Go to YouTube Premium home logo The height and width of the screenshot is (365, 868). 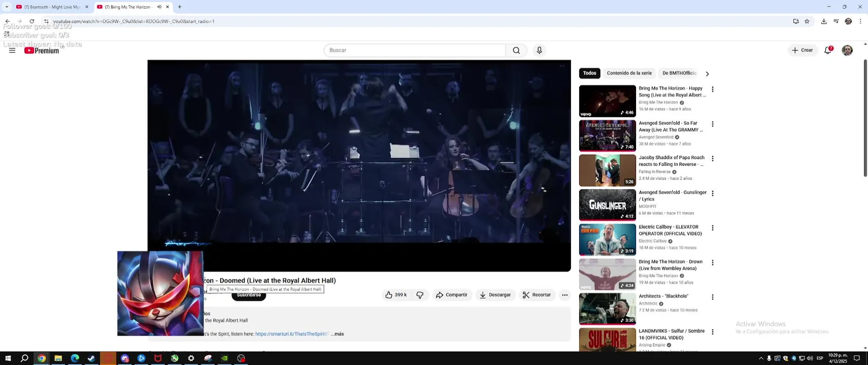(42, 50)
